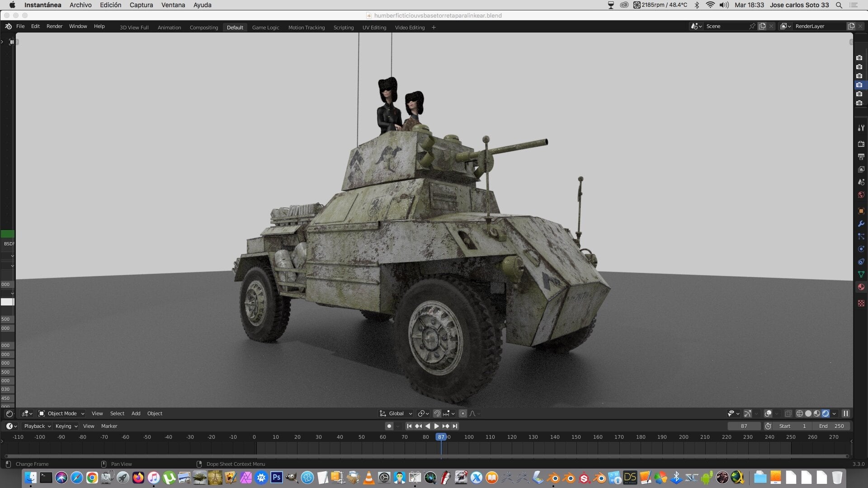
Task: Open the Physics properties tab
Action: coord(861,249)
